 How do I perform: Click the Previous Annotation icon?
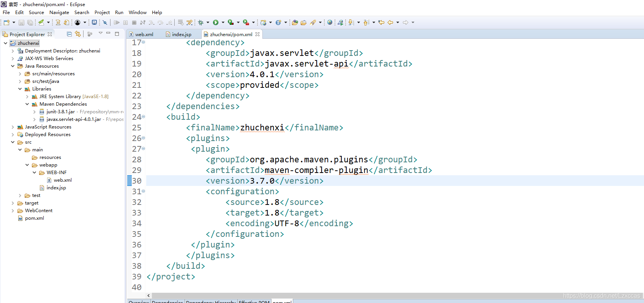366,22
